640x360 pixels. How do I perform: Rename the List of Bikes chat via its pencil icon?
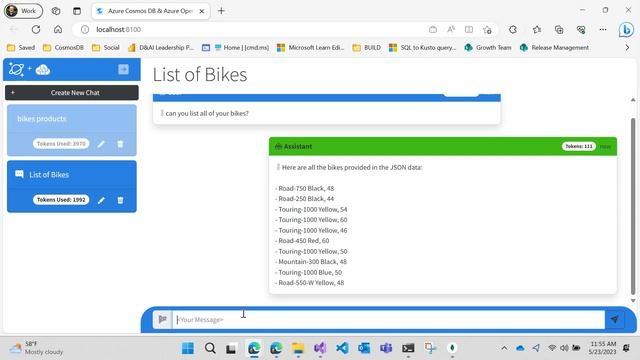pos(101,200)
